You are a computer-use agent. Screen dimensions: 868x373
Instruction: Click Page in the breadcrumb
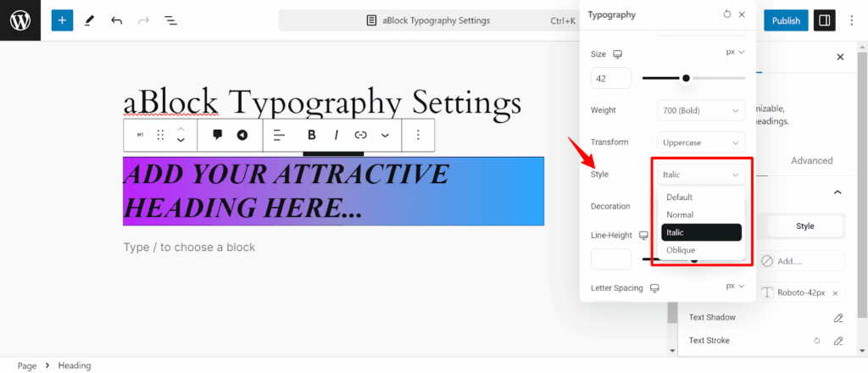point(27,366)
